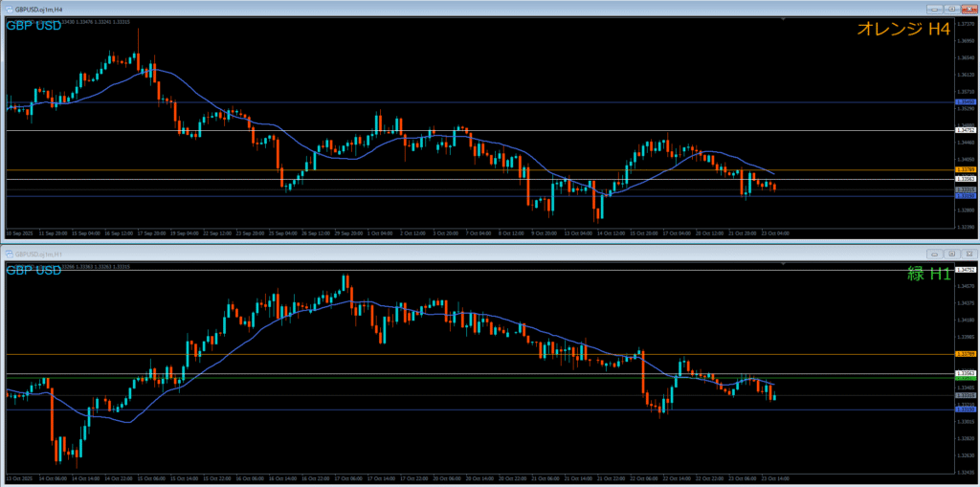Click the 'GBP USD' label in the H1 chart
Image resolution: width=980 pixels, height=487 pixels.
[34, 271]
